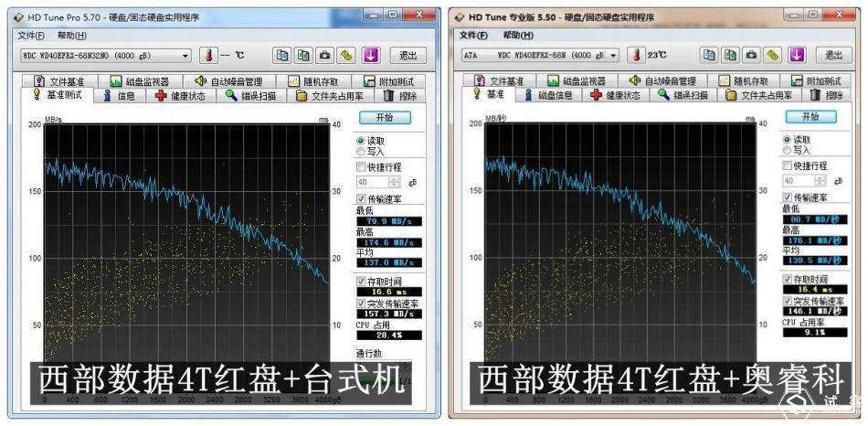This screenshot has width=868, height=426.
Task: Click short-stroke 40 value field in left window
Action: tap(374, 182)
